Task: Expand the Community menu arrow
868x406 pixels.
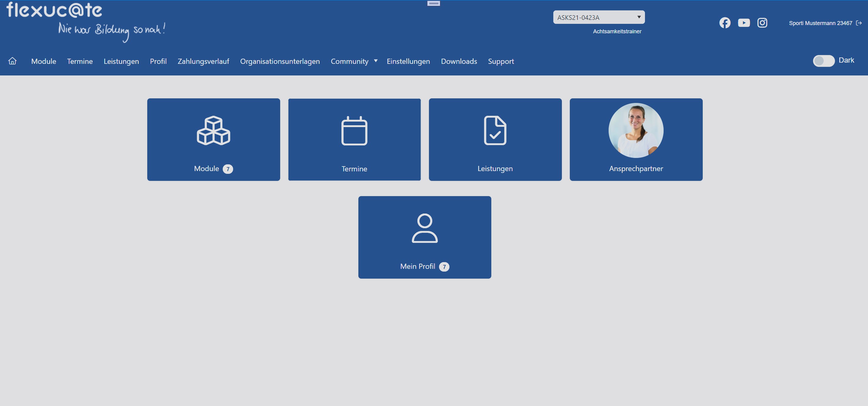Action: coord(376,61)
